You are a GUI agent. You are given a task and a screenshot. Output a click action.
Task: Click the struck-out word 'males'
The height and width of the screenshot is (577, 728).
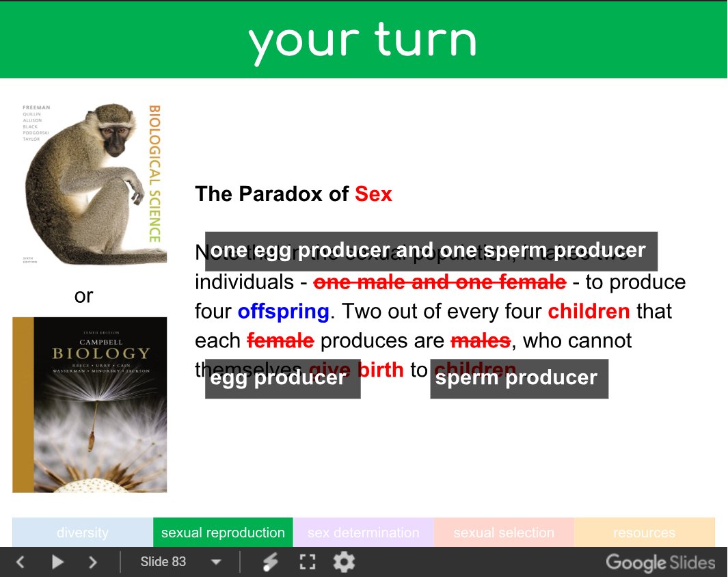(x=481, y=340)
